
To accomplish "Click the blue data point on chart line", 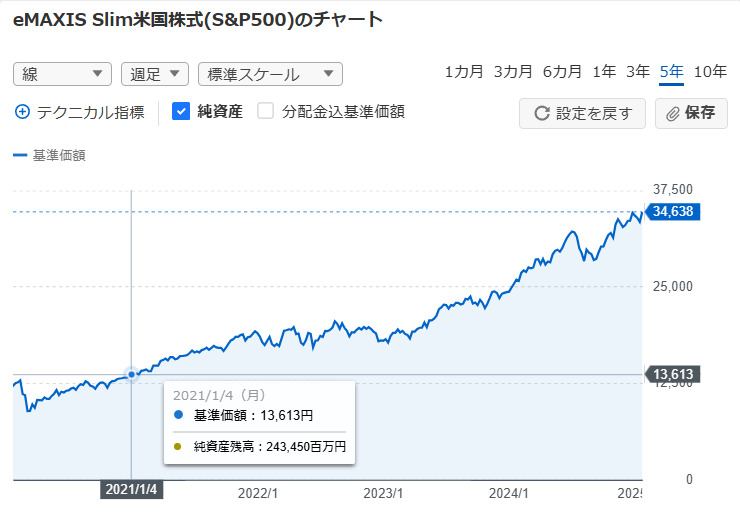I will [x=132, y=374].
